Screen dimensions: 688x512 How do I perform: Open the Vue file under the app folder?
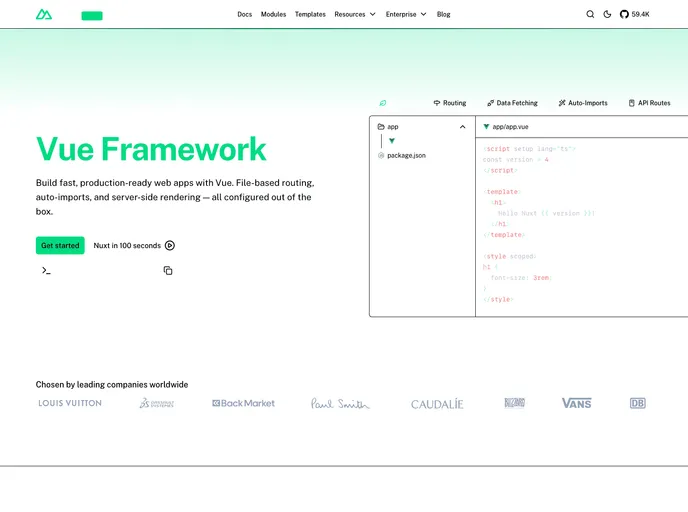click(392, 141)
